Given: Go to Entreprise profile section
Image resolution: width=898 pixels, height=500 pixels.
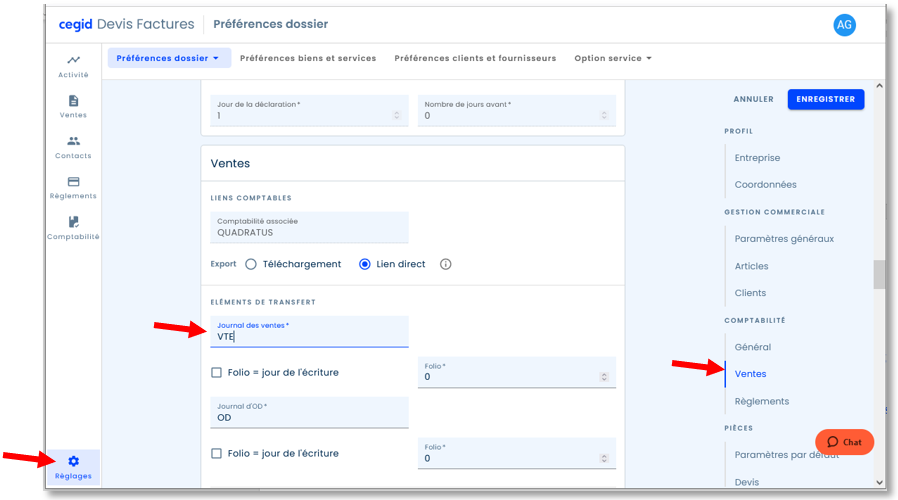Looking at the screenshot, I should (x=757, y=158).
